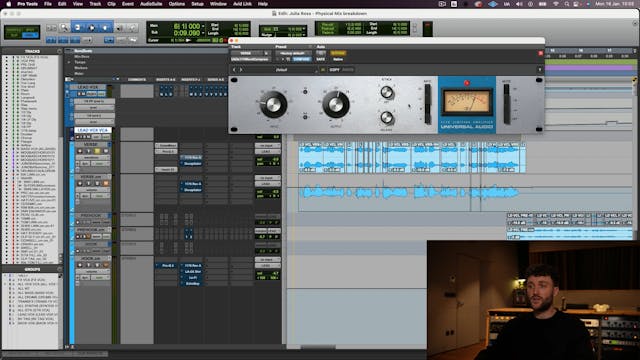Click the Spotlight search icon in the menu bar

pyautogui.click(x=567, y=4)
